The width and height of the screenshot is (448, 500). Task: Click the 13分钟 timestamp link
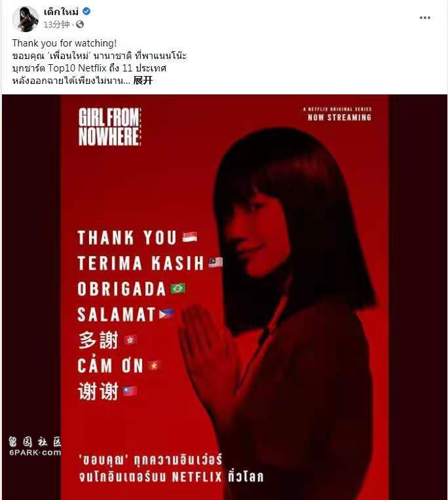click(56, 24)
